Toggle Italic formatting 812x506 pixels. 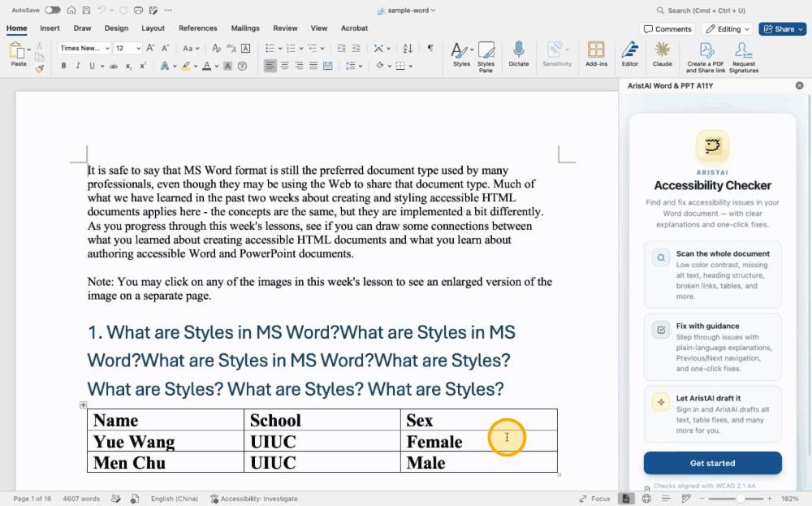tap(78, 66)
